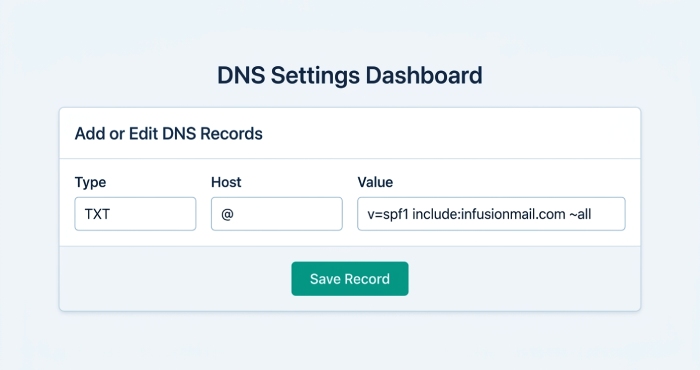Click the Host label
Image resolution: width=700 pixels, height=370 pixels.
click(x=226, y=182)
